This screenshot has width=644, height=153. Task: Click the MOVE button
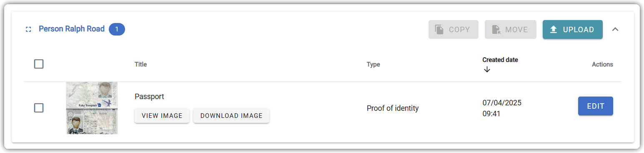(511, 30)
